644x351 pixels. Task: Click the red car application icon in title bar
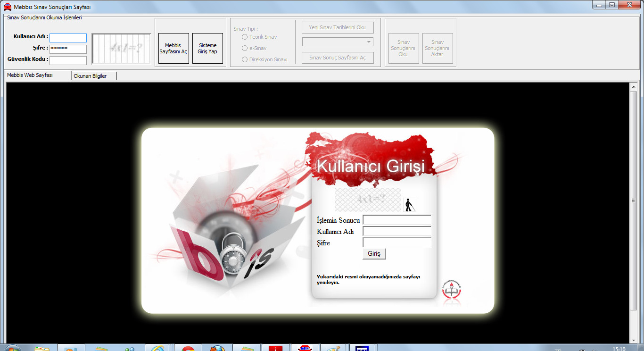[x=8, y=7]
